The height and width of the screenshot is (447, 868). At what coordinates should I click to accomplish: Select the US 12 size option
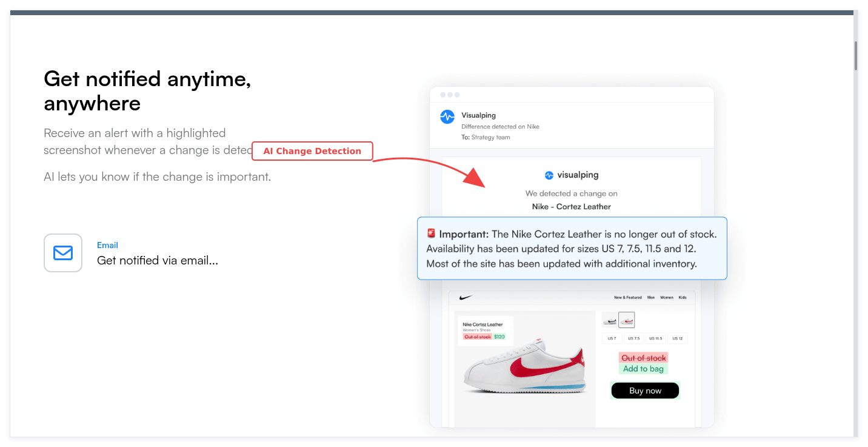678,338
